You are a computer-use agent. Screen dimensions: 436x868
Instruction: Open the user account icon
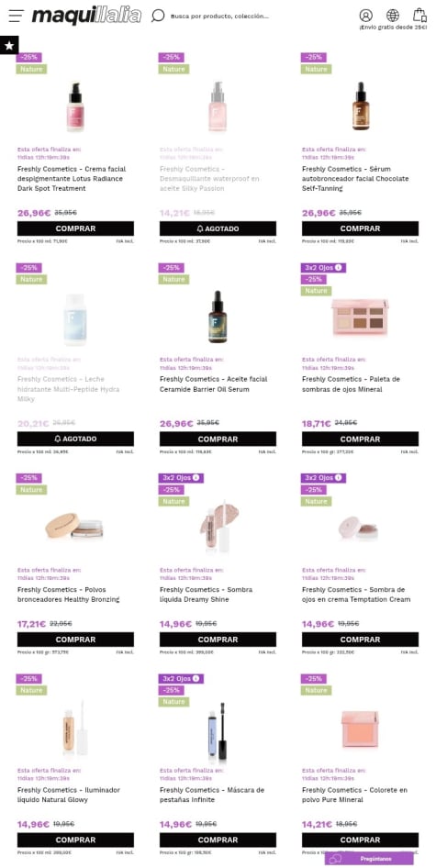point(365,16)
